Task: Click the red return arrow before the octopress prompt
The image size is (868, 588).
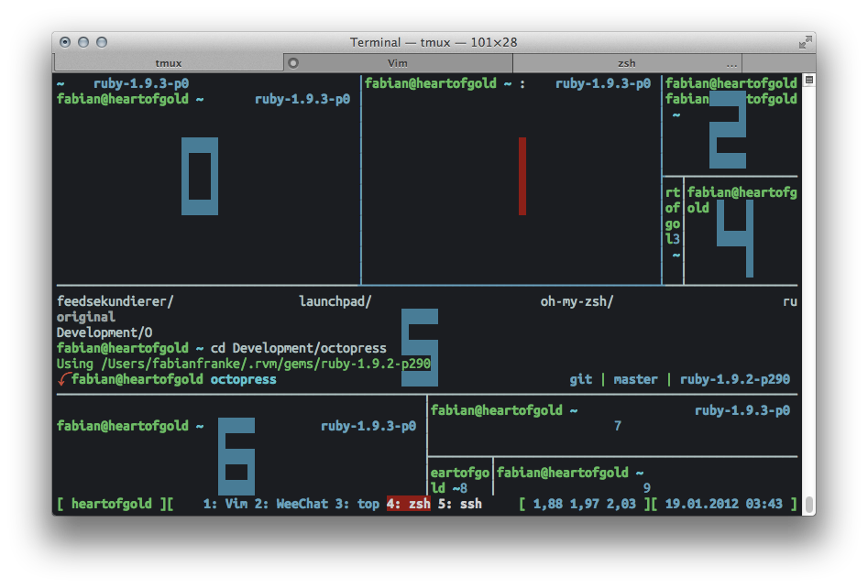Action: [63, 379]
